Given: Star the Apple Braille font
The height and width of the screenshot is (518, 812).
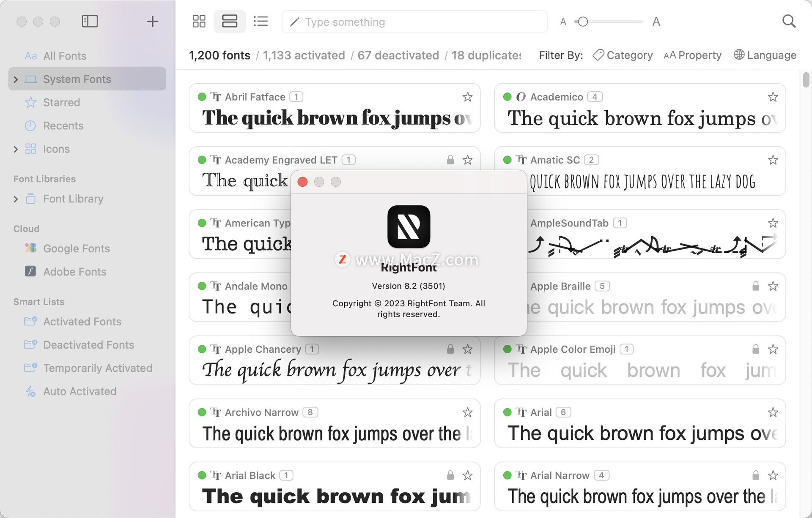Looking at the screenshot, I should point(773,286).
